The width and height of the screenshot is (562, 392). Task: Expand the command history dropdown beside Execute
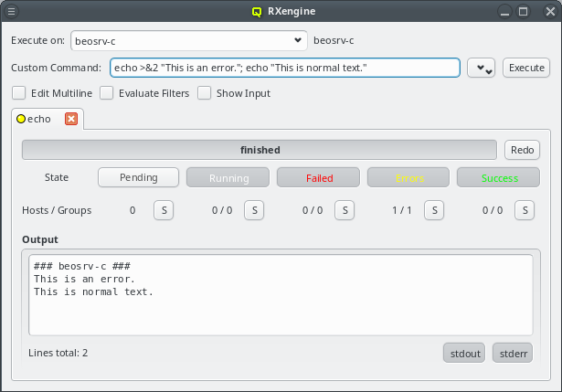(x=481, y=69)
